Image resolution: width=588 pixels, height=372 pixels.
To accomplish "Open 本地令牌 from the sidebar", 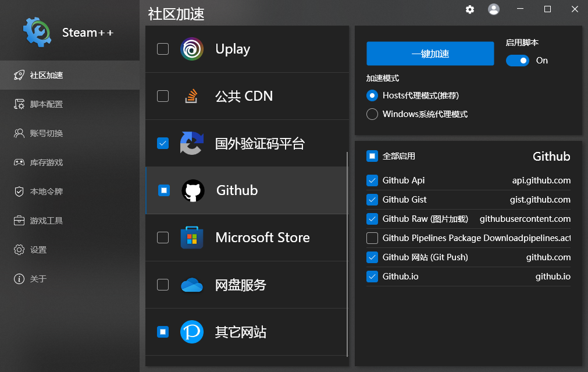I will tap(70, 192).
